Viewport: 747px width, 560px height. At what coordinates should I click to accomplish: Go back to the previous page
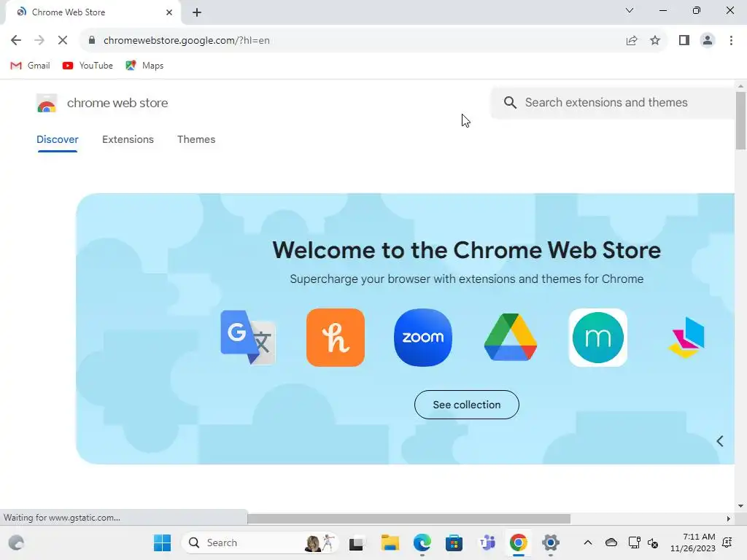(16, 41)
